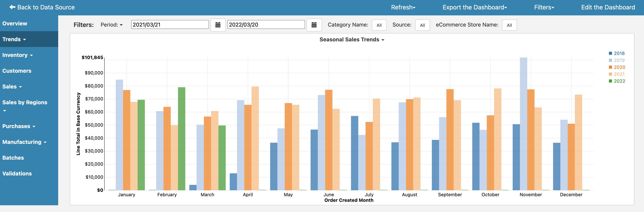
Task: Expand the Trends sidebar menu
Action: 29,39
